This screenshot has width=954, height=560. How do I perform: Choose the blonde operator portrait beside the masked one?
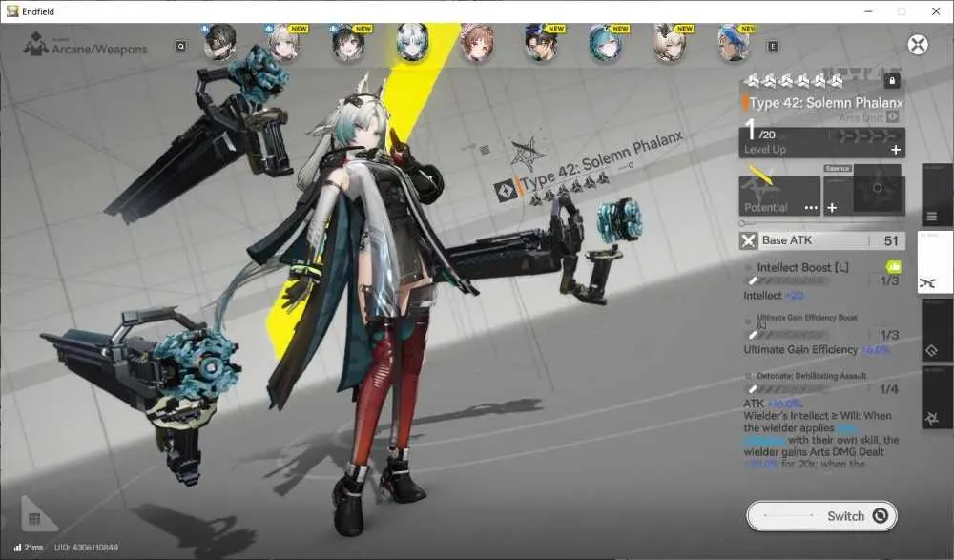tap(284, 43)
